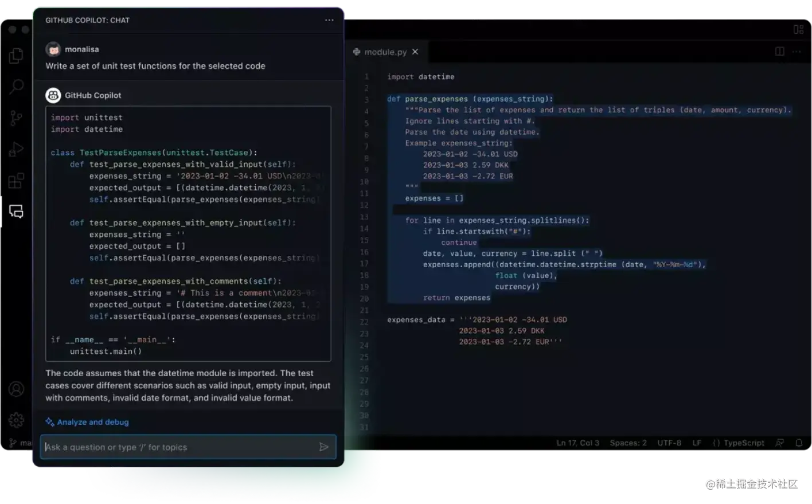Viewport: 812px width, 504px height.
Task: Click the customize layout icon at top right
Action: pos(798,29)
